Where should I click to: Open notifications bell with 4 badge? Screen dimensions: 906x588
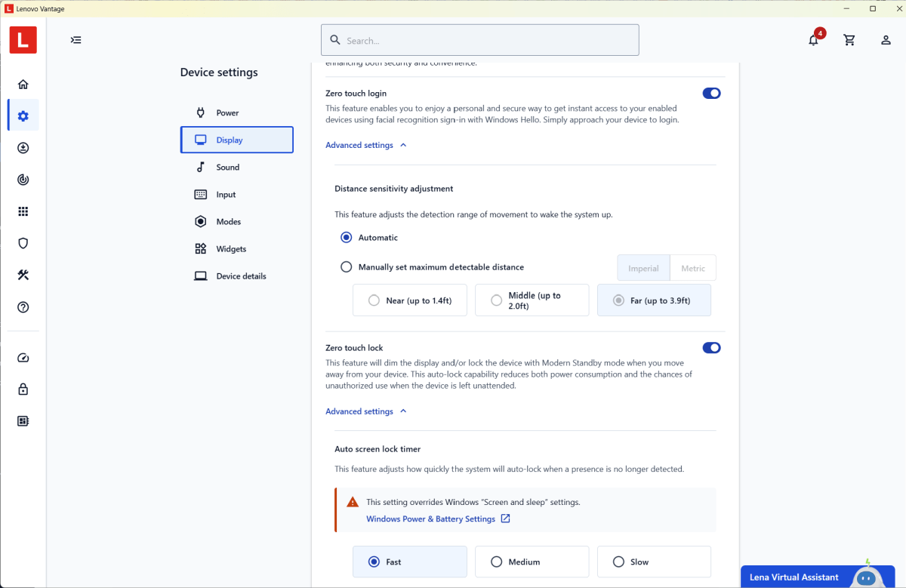[x=815, y=38]
